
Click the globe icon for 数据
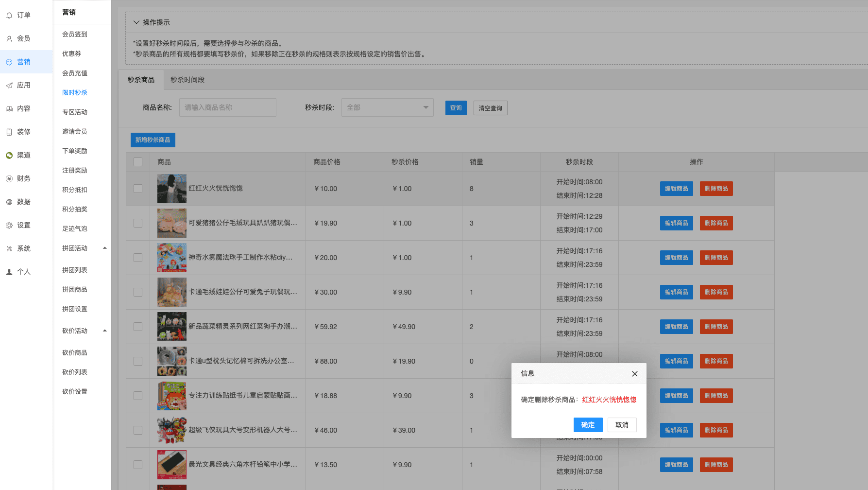(x=9, y=202)
